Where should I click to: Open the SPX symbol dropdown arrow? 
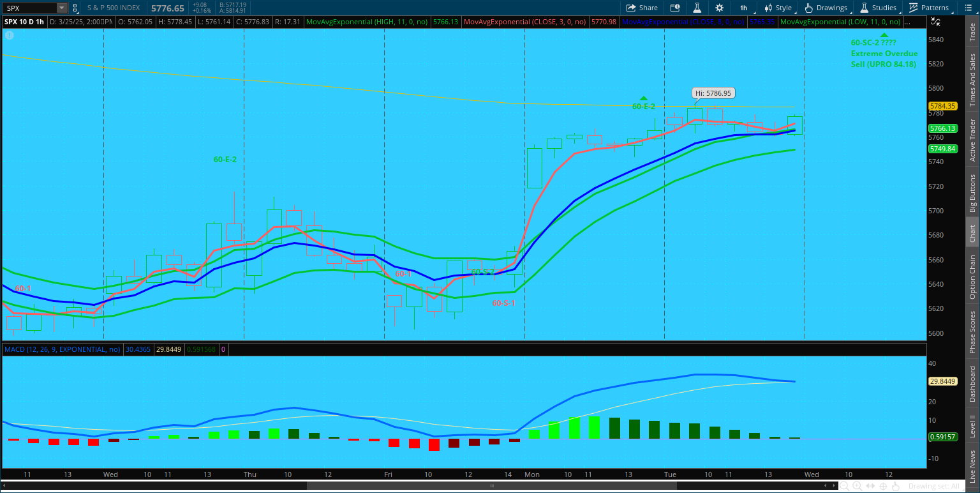61,8
